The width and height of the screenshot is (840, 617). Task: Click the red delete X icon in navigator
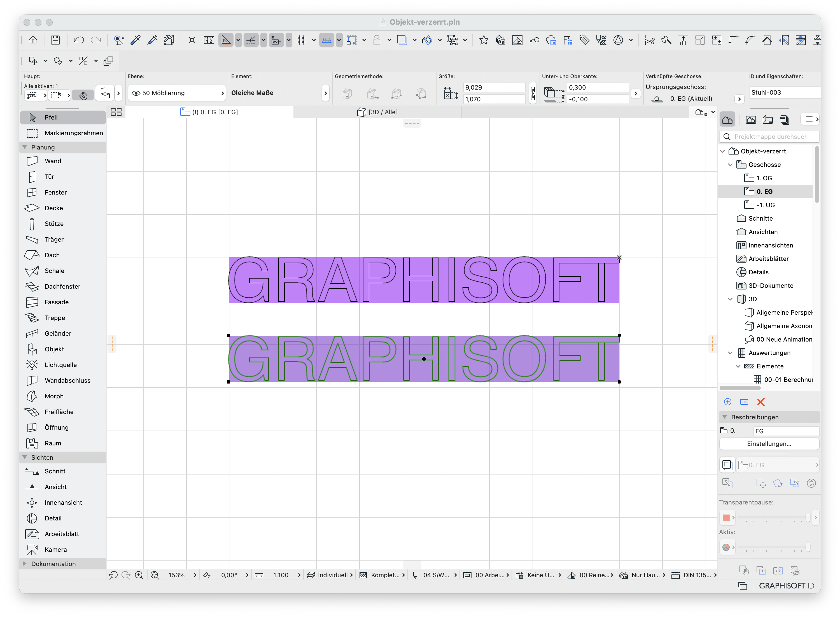click(761, 402)
